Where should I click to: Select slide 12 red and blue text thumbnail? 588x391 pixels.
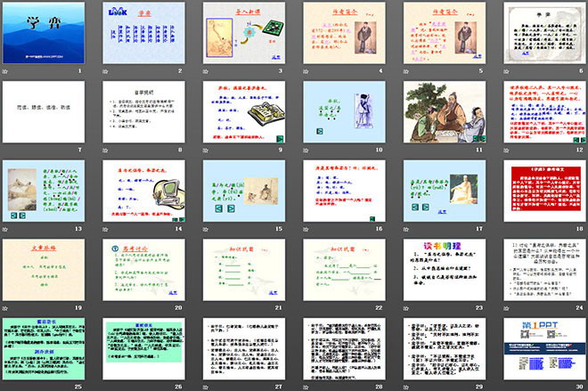tap(545, 112)
